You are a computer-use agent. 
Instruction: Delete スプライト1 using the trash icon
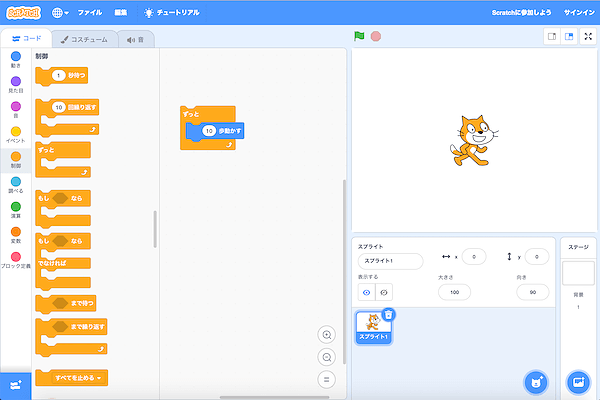point(388,314)
